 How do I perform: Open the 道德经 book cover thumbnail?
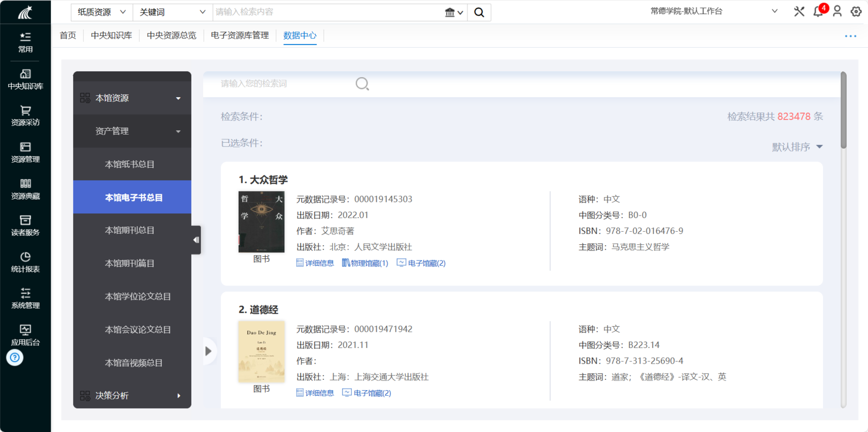coord(262,352)
